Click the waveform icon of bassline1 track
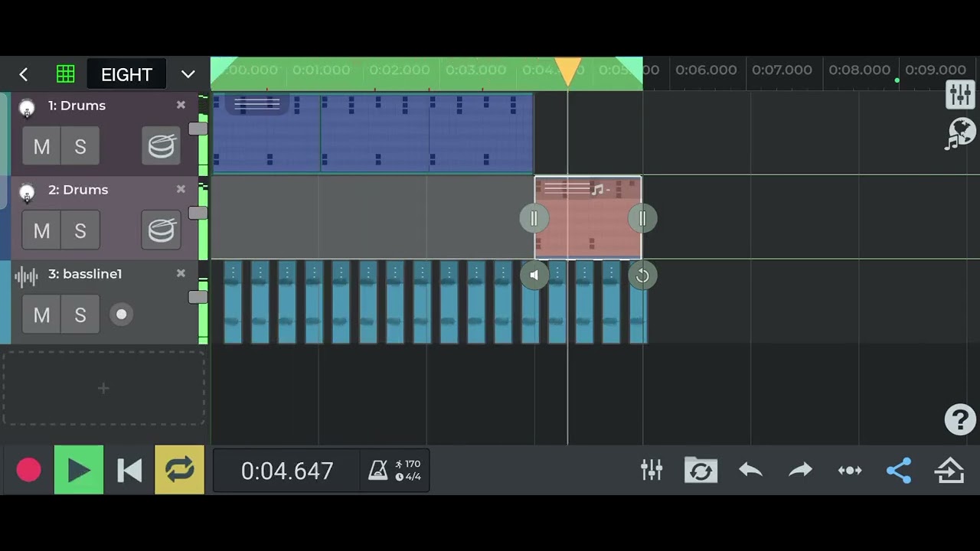The image size is (980, 551). (x=26, y=276)
